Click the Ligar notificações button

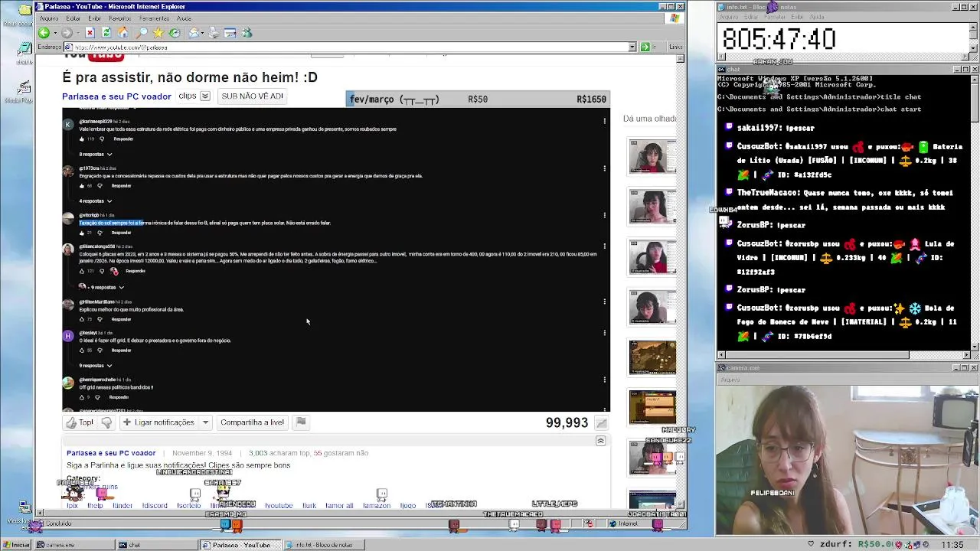tap(158, 422)
